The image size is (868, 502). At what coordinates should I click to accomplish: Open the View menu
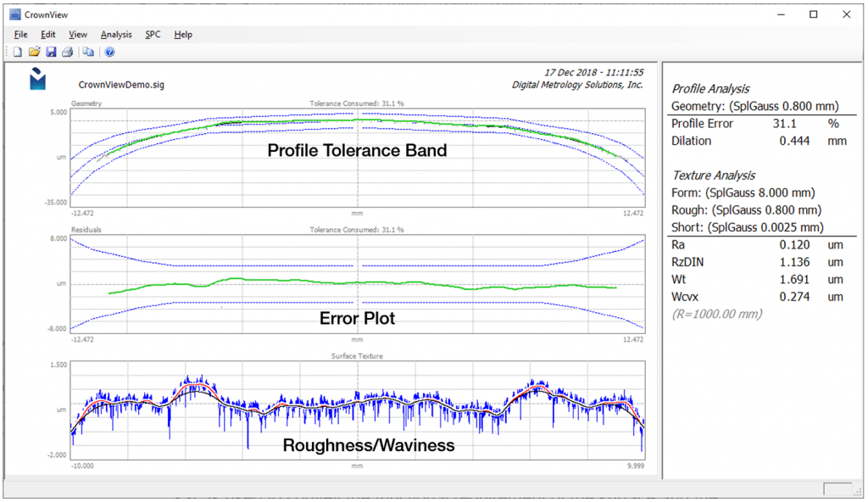coord(77,34)
